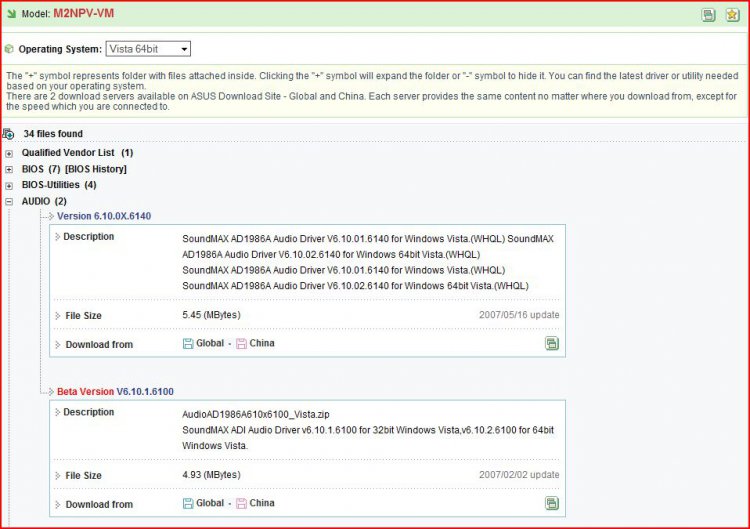Click the Operating System label
750x529 pixels.
tap(60, 49)
